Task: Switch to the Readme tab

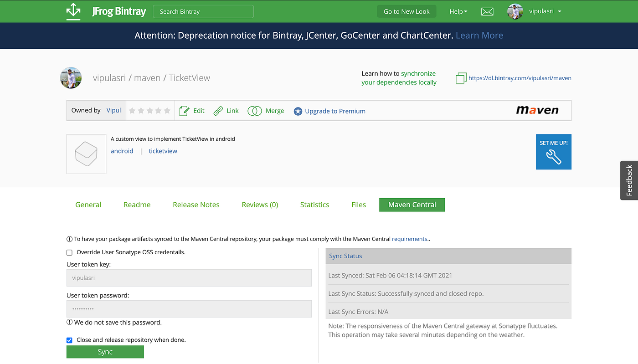Action: [137, 205]
